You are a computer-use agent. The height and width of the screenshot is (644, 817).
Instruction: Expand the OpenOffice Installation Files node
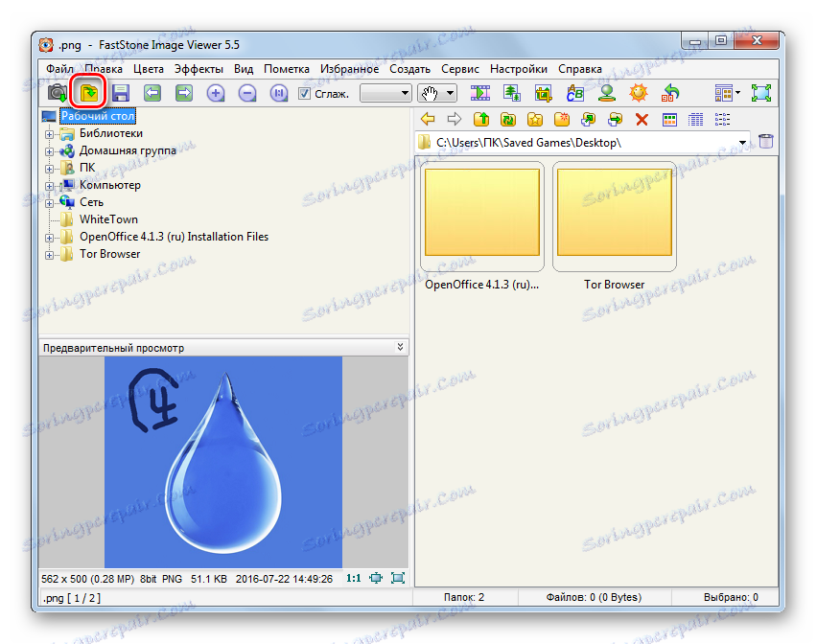tap(49, 238)
